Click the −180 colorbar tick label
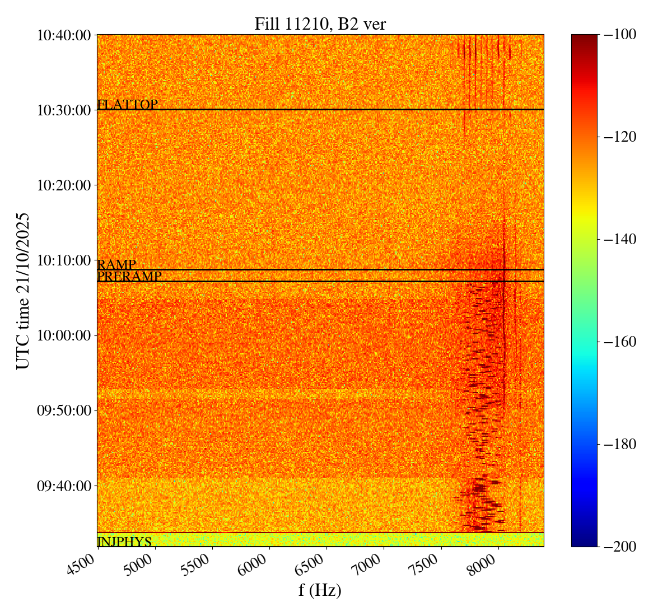 coord(618,444)
